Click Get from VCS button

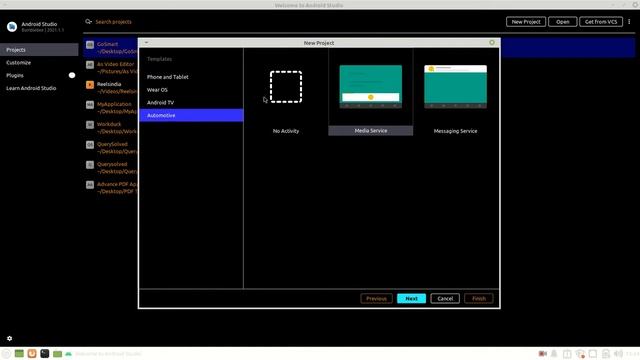click(x=601, y=22)
